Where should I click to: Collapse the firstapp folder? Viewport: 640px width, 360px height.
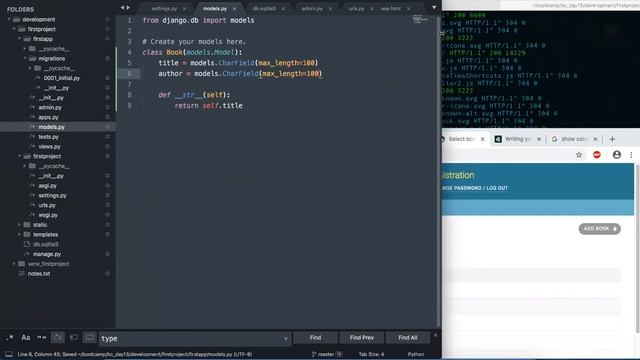(x=20, y=39)
